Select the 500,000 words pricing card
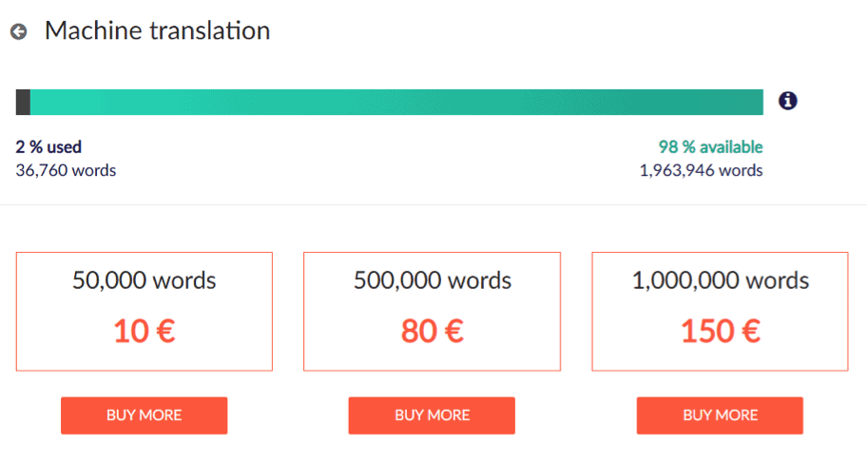The image size is (868, 463). tap(432, 311)
